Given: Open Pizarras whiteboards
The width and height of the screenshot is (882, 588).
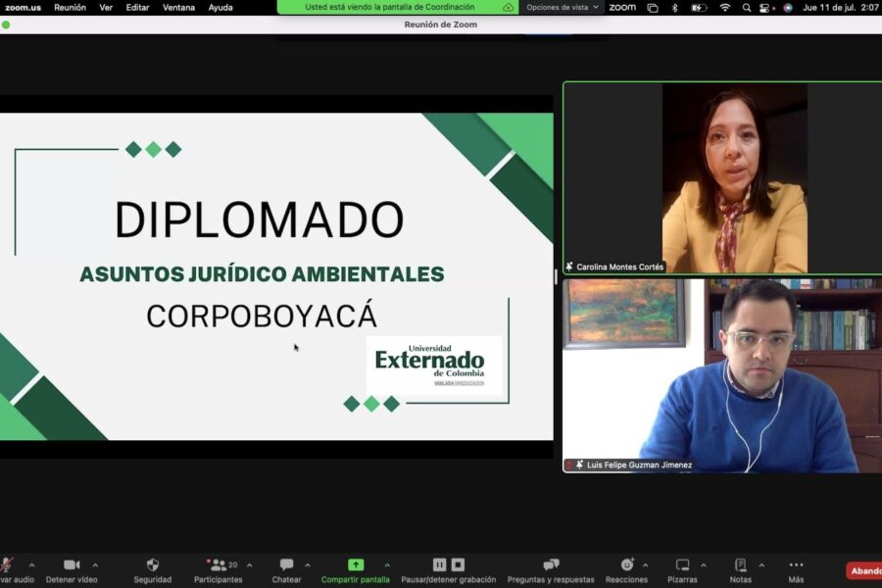Looking at the screenshot, I should tap(683, 565).
